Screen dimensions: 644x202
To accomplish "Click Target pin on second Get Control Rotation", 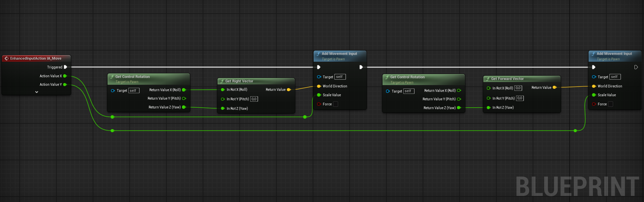I will pos(388,91).
